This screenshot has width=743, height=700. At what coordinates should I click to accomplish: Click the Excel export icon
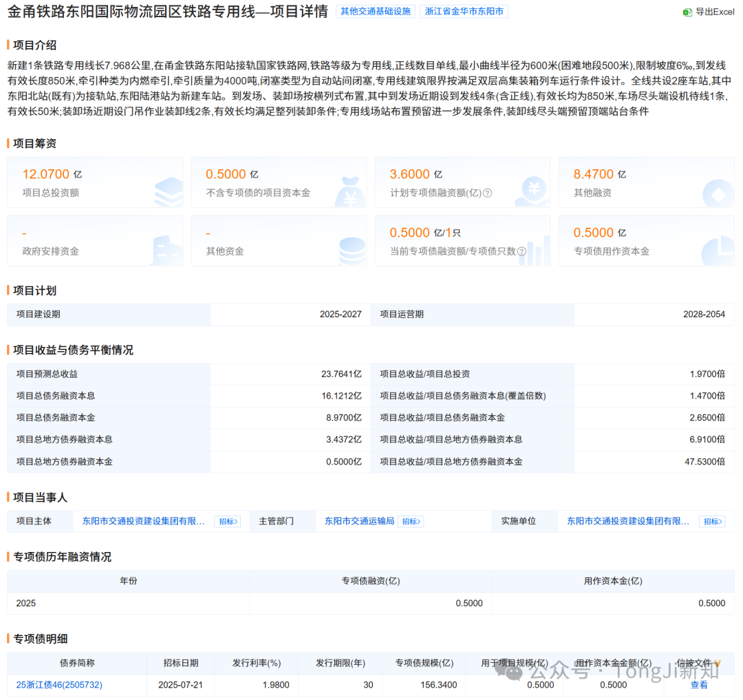[687, 12]
